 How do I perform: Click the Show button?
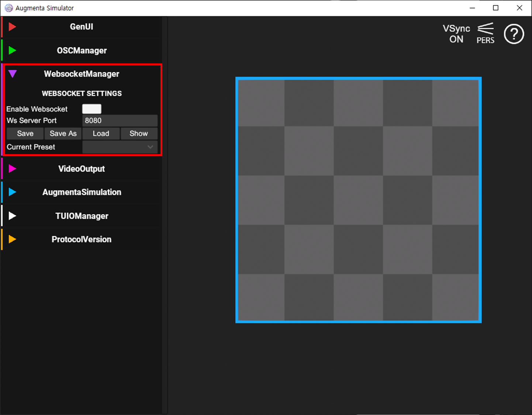139,134
